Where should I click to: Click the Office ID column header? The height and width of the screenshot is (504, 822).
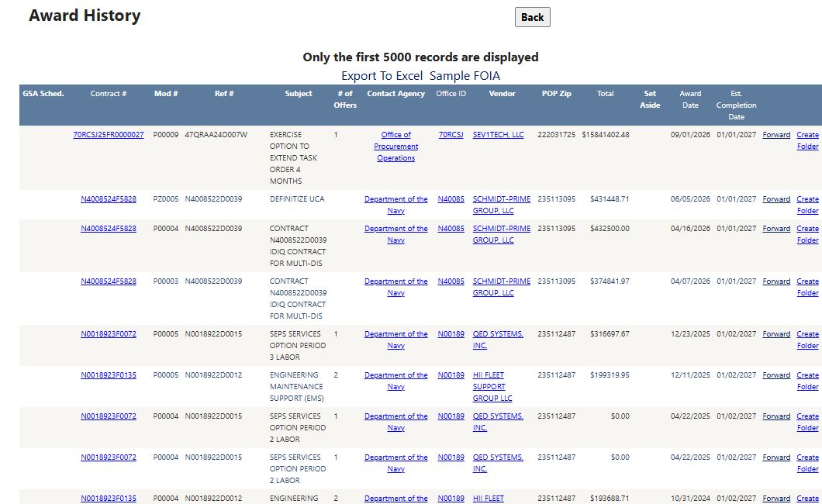pos(451,94)
